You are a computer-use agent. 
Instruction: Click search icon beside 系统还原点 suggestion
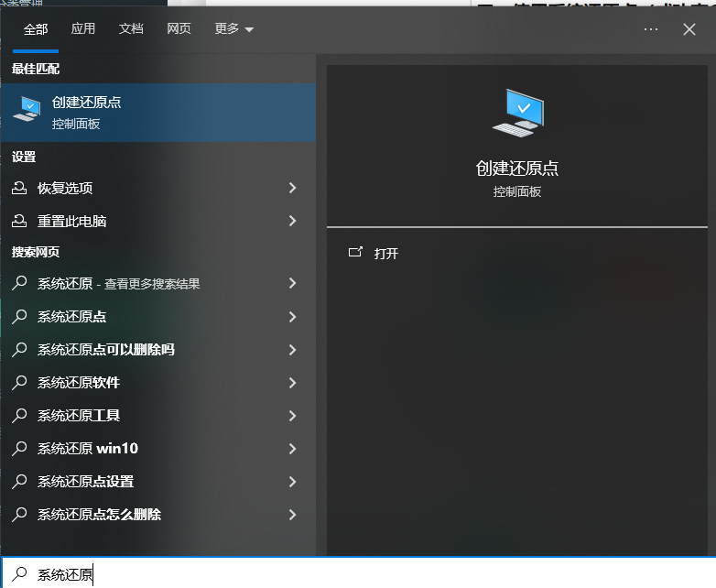pyautogui.click(x=19, y=317)
